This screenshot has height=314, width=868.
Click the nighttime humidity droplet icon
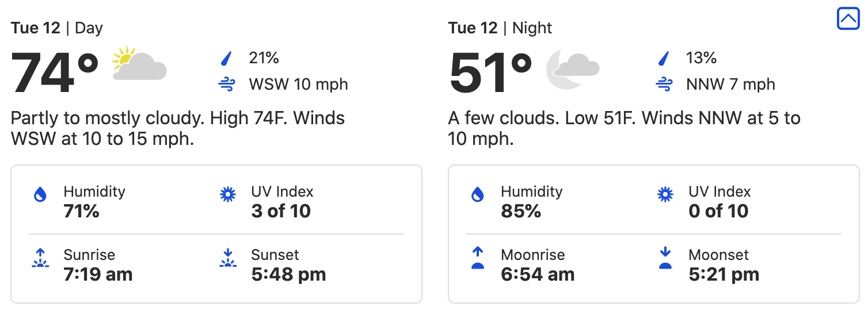pos(477,195)
